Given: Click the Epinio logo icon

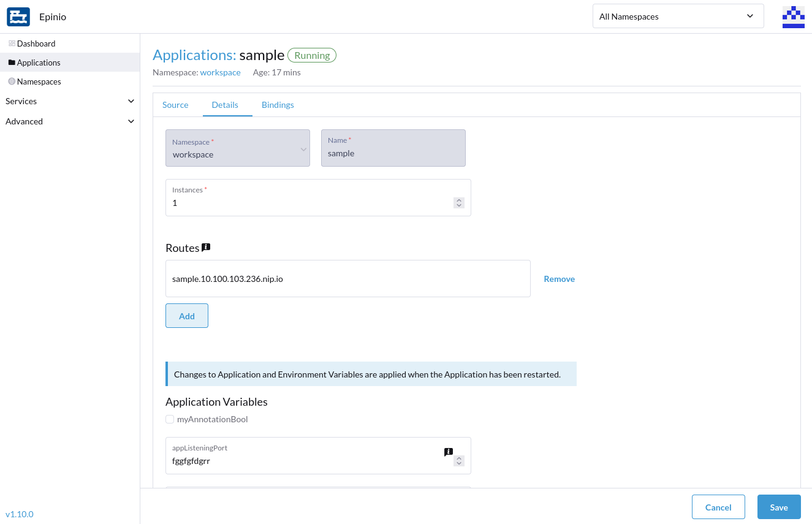Looking at the screenshot, I should click(x=18, y=17).
